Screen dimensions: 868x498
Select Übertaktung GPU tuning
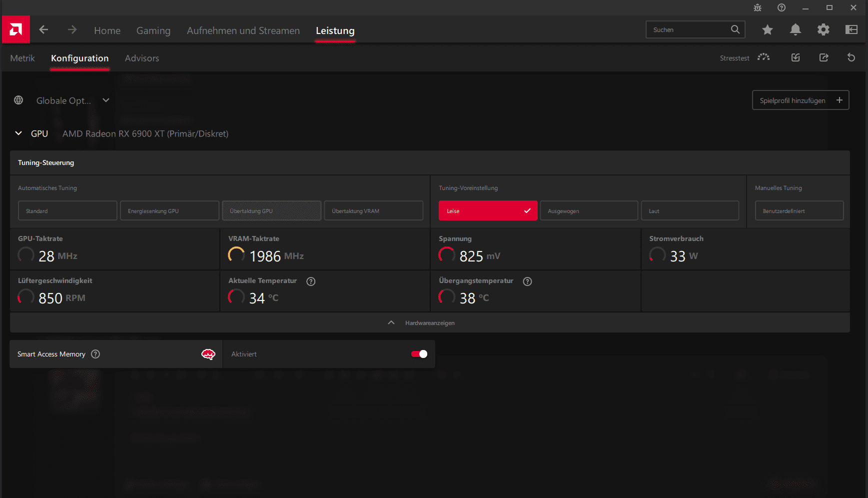(271, 210)
